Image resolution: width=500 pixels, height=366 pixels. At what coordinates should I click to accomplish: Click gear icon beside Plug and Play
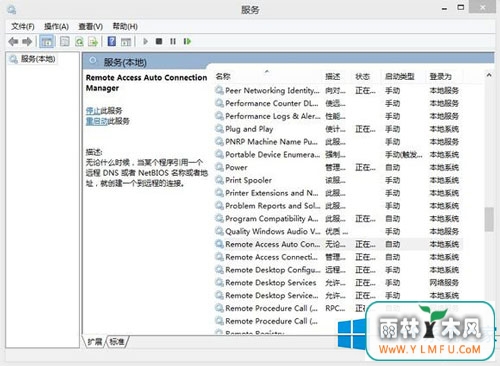click(219, 128)
